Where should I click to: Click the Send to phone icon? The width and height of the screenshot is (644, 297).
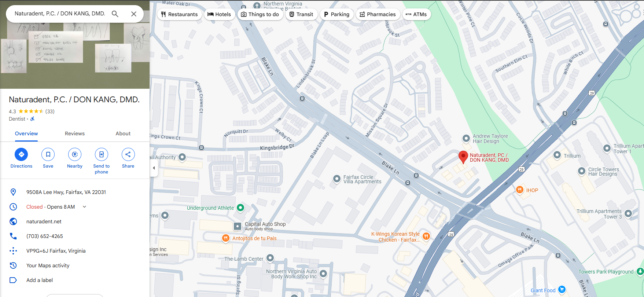click(102, 154)
